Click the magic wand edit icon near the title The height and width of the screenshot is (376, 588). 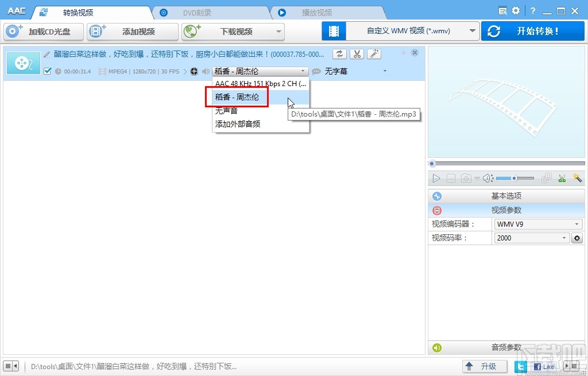click(374, 54)
